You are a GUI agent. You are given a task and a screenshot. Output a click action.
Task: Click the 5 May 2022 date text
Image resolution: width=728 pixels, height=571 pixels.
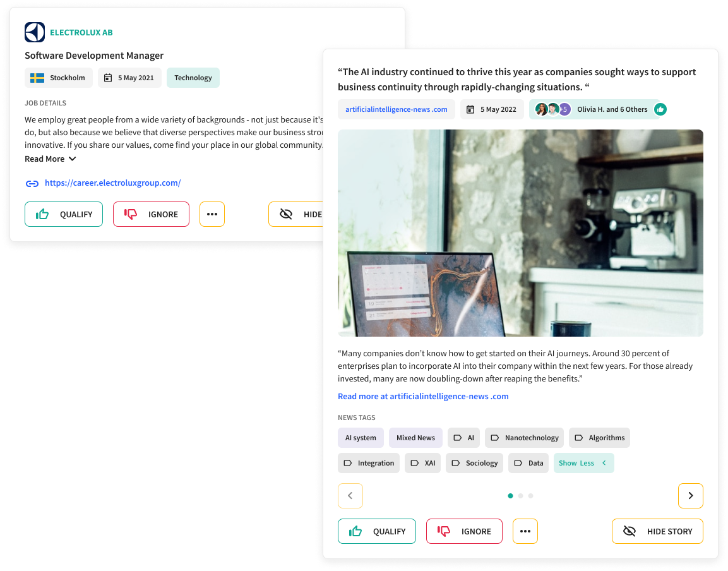point(498,110)
